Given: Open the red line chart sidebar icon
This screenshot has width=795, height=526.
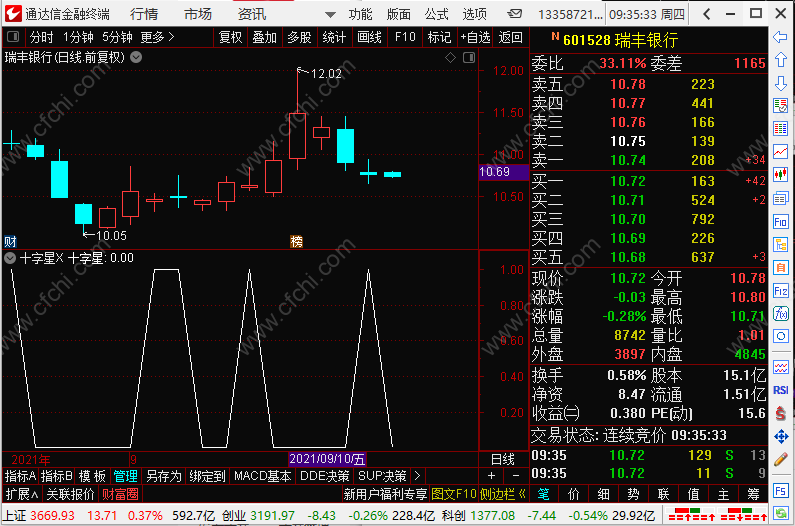Looking at the screenshot, I should pyautogui.click(x=780, y=151).
